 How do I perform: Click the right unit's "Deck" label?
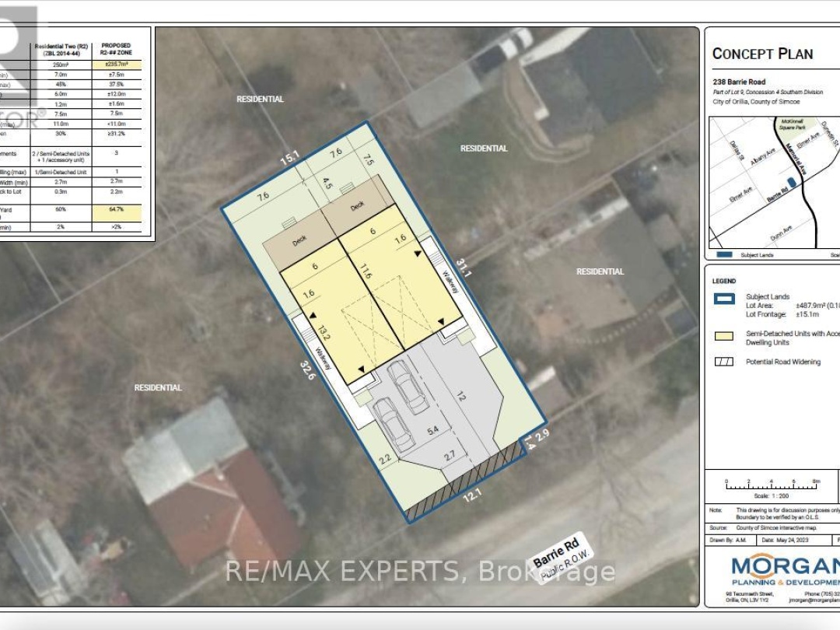click(x=357, y=205)
